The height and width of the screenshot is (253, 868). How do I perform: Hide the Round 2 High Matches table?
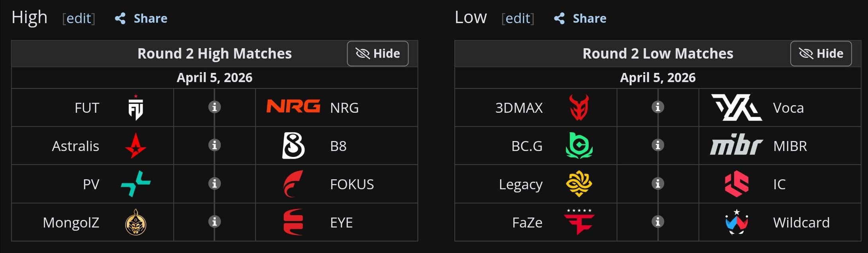pos(377,53)
